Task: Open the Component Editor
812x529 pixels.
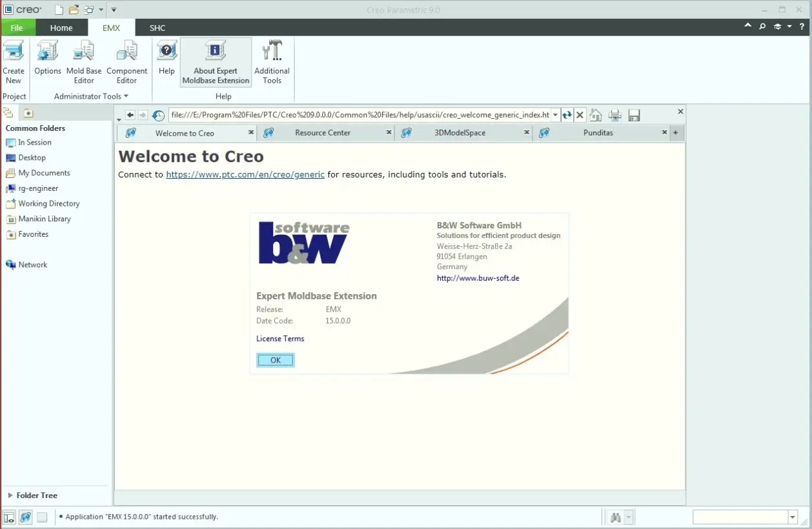Action: click(127, 61)
